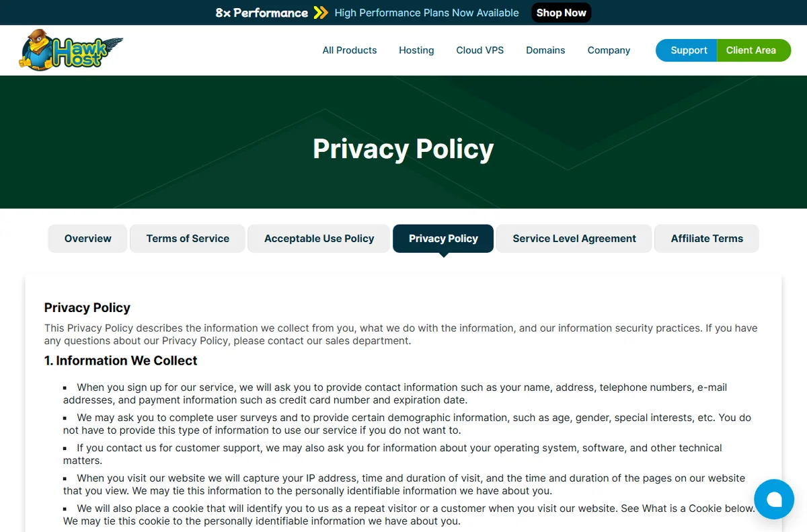Click the High Performance Plans Now Available text
Viewport: 807px width, 532px height.
click(426, 13)
